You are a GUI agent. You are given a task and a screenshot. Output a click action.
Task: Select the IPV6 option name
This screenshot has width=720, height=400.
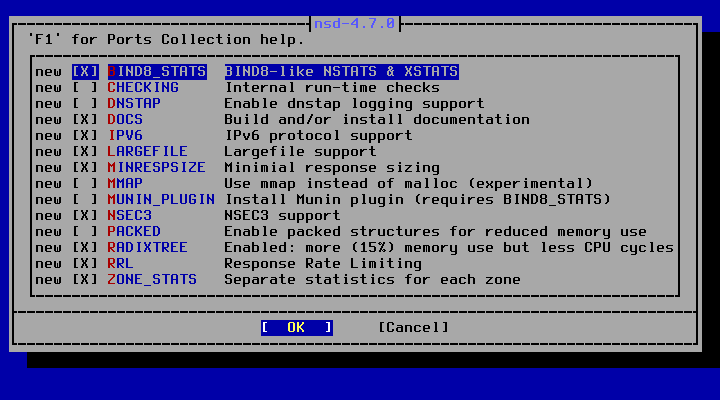125,136
